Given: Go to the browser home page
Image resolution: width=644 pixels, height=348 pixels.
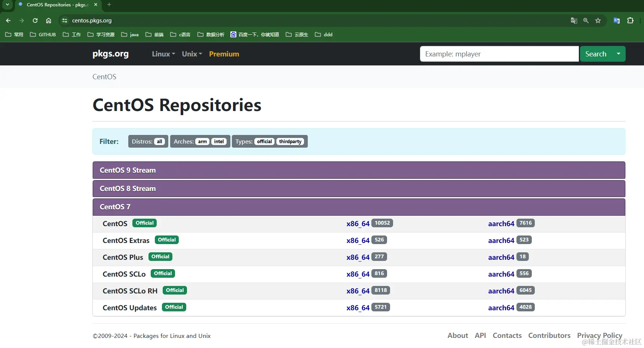Looking at the screenshot, I should [49, 21].
